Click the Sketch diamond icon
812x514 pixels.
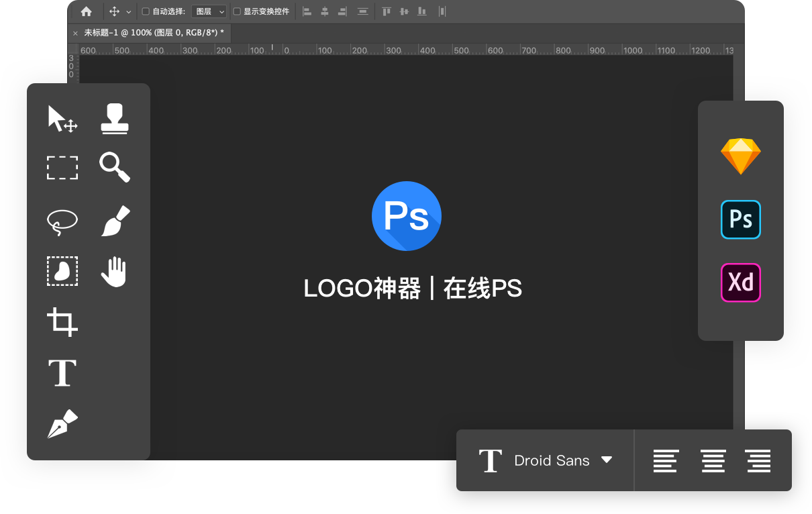click(741, 156)
